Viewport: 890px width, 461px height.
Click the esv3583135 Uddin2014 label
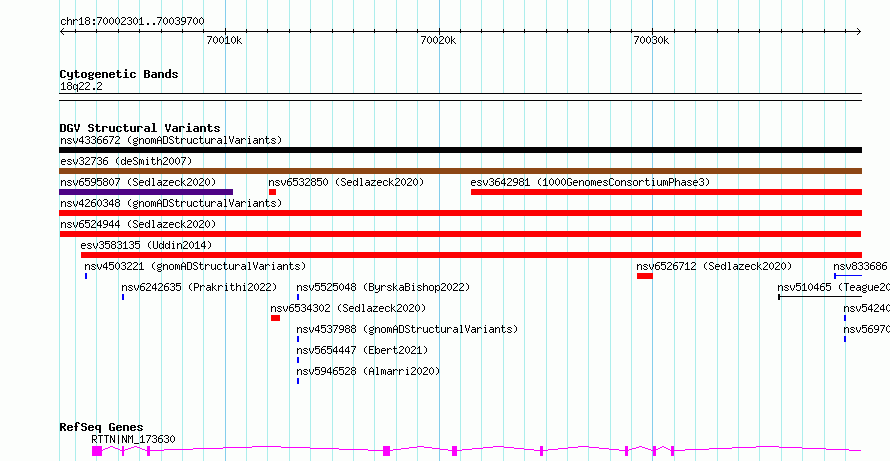point(146,245)
